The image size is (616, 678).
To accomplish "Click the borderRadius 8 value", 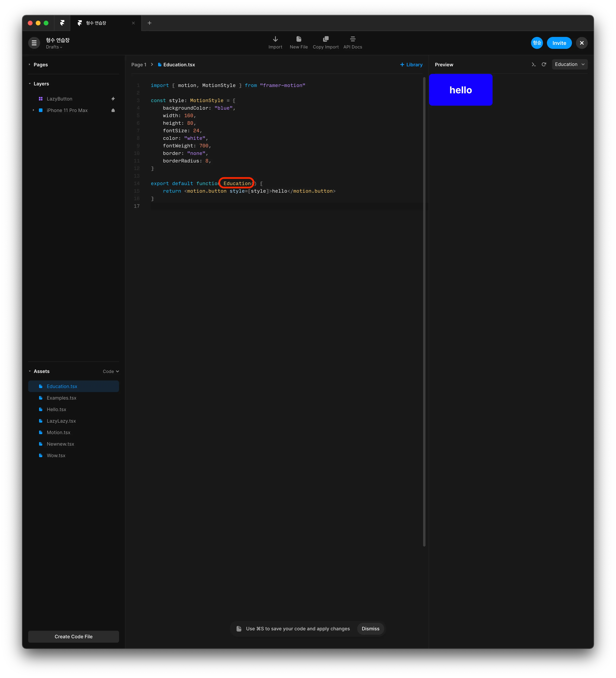I will pos(207,161).
